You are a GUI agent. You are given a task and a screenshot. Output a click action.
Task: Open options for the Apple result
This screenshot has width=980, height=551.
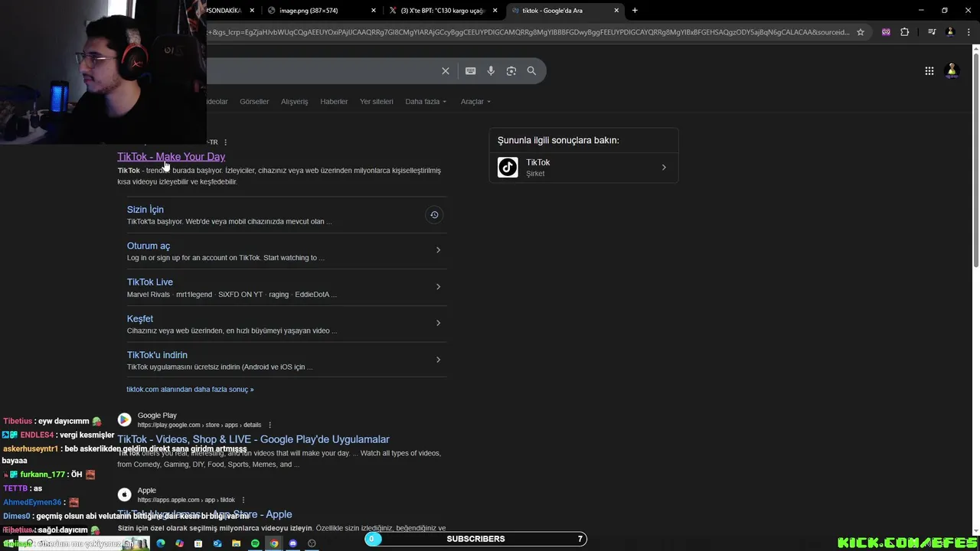click(x=243, y=500)
